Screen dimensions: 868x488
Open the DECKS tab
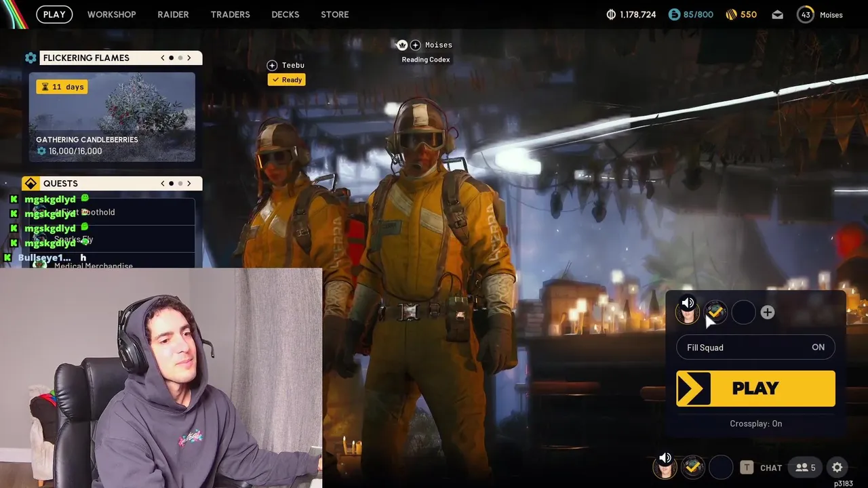coord(285,14)
